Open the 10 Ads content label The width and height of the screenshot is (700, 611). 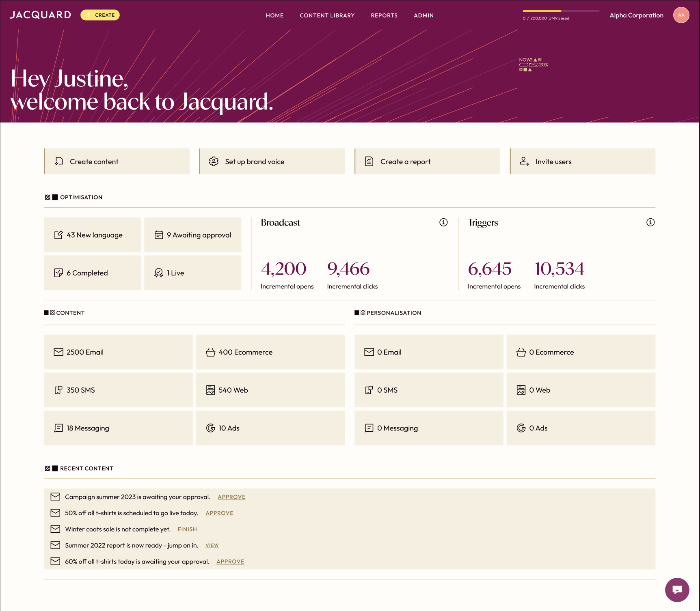(x=229, y=428)
